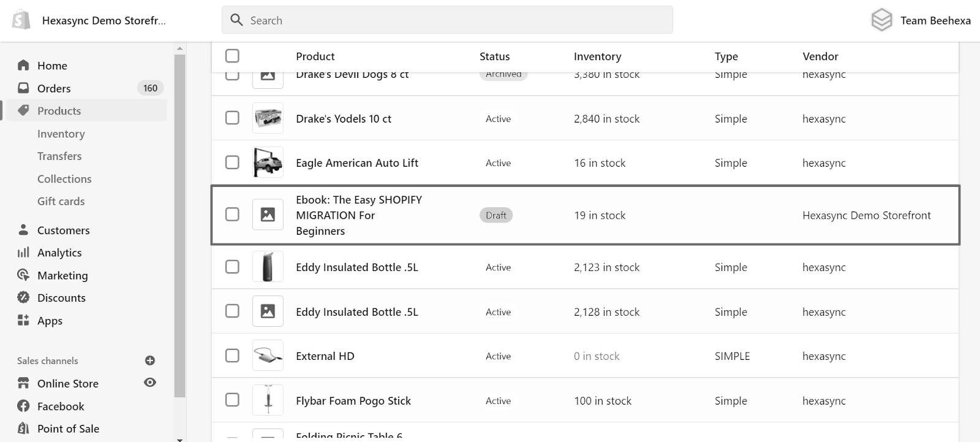Click the Draft status badge
980x442 pixels.
tap(496, 215)
